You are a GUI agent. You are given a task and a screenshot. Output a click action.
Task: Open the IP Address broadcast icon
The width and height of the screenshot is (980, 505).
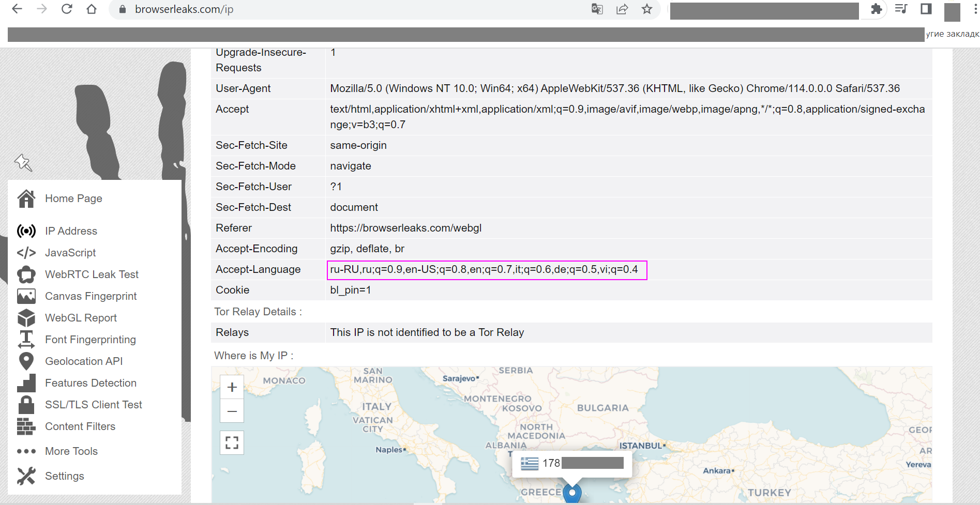pyautogui.click(x=26, y=231)
